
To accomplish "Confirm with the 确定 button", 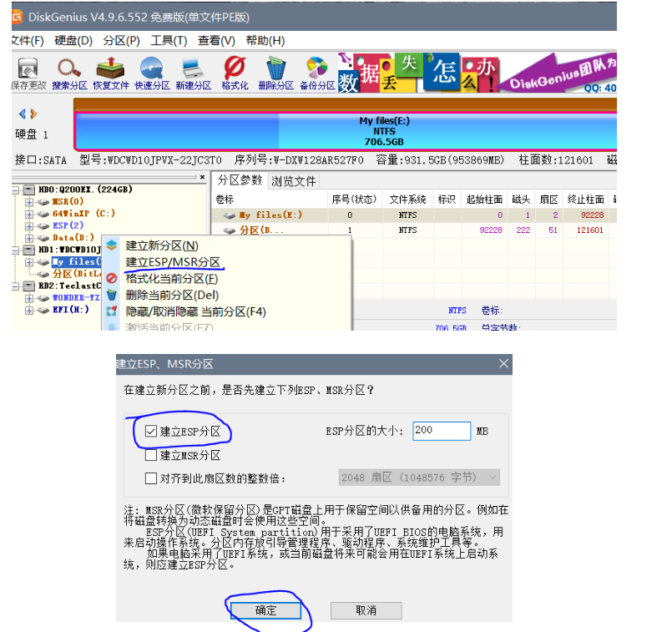I will [265, 610].
